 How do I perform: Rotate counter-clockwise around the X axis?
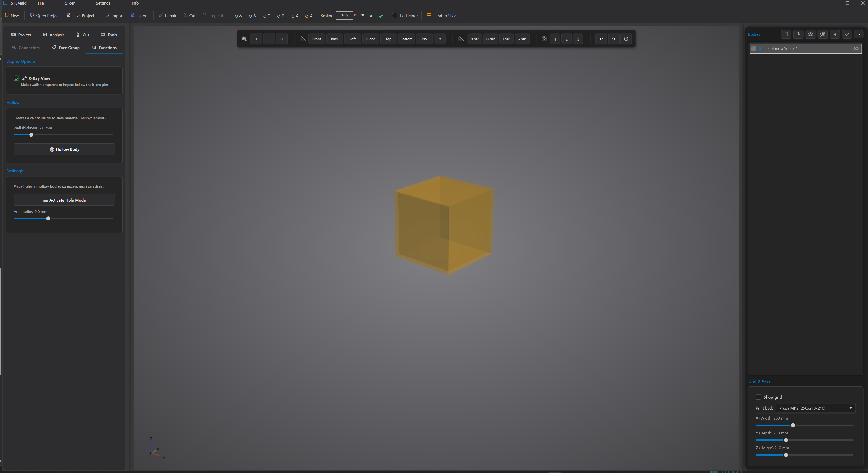252,16
